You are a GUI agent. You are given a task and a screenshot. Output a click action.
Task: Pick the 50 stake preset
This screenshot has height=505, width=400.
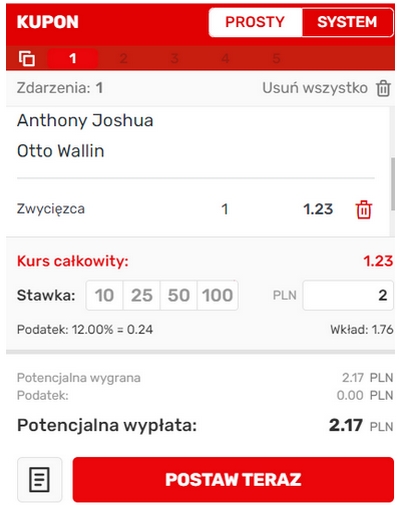(x=179, y=295)
